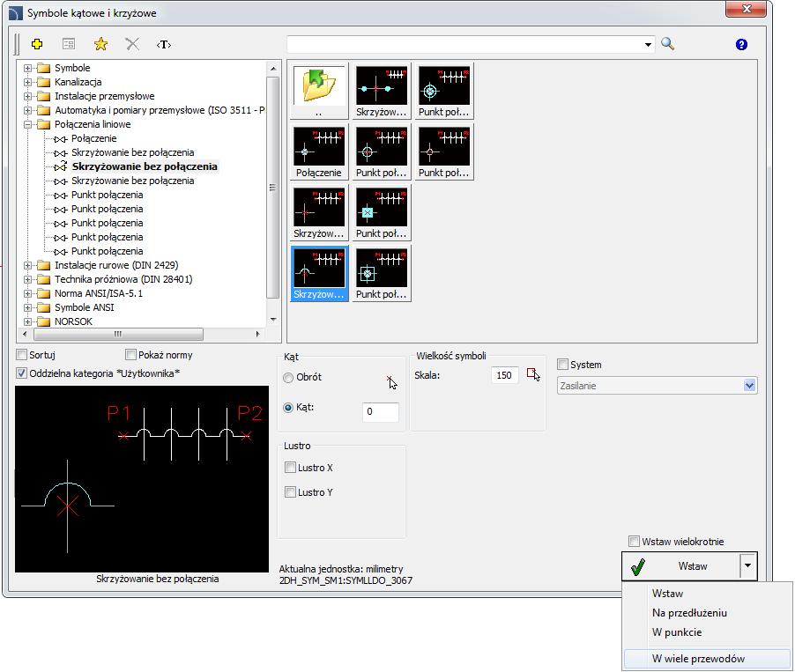Click the pick rotation angle icon
The width and height of the screenshot is (795, 672).
(391, 382)
